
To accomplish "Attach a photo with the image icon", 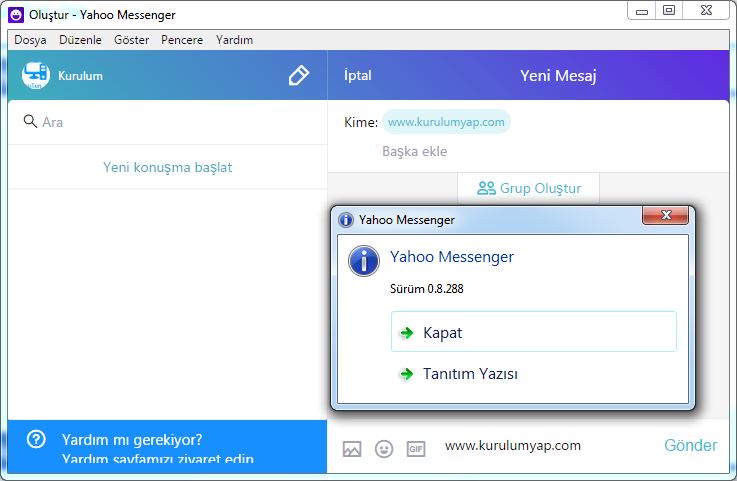I will click(x=352, y=449).
